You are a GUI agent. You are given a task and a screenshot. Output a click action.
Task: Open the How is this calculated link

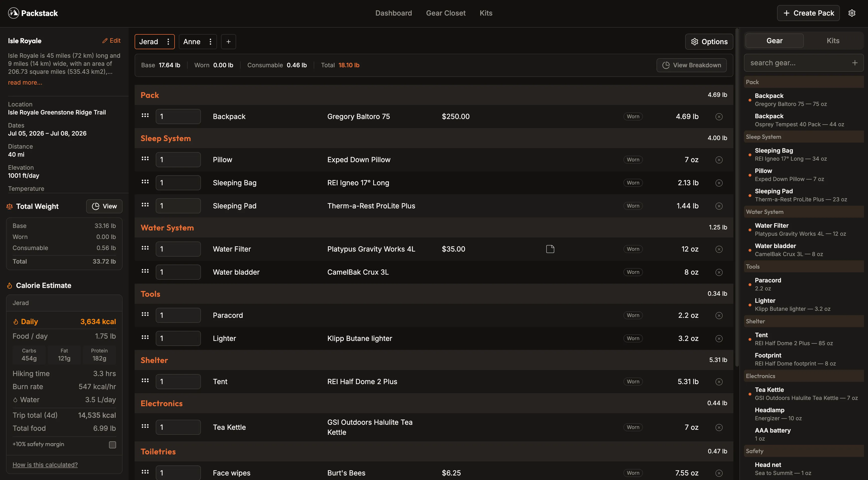click(45, 465)
